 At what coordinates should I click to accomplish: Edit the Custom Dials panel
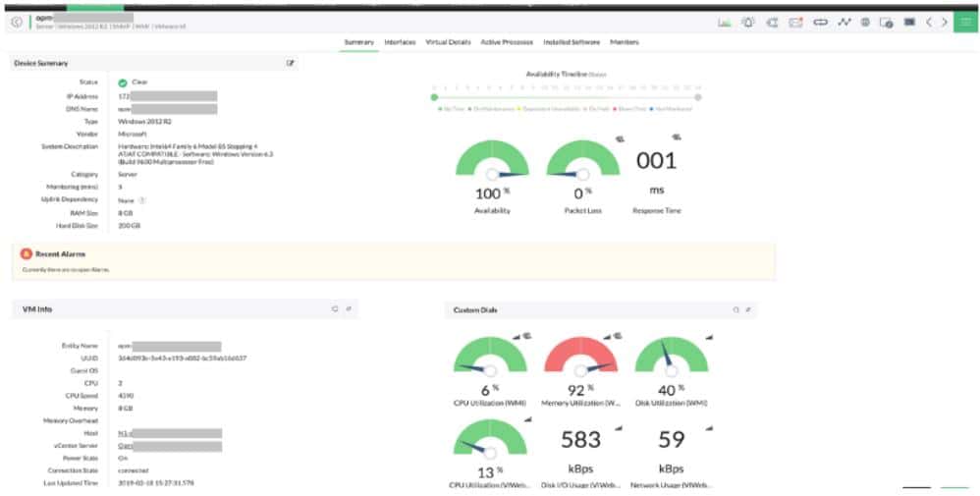pos(748,309)
